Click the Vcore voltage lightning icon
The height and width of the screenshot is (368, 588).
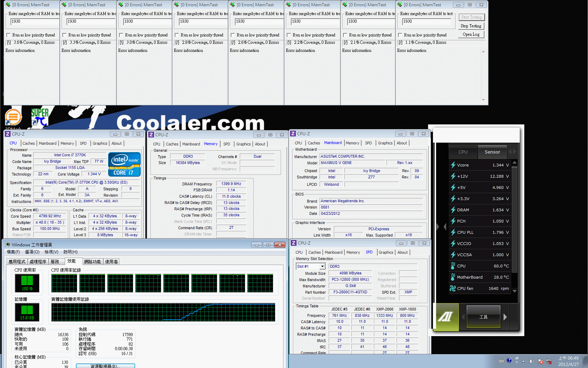click(x=453, y=165)
